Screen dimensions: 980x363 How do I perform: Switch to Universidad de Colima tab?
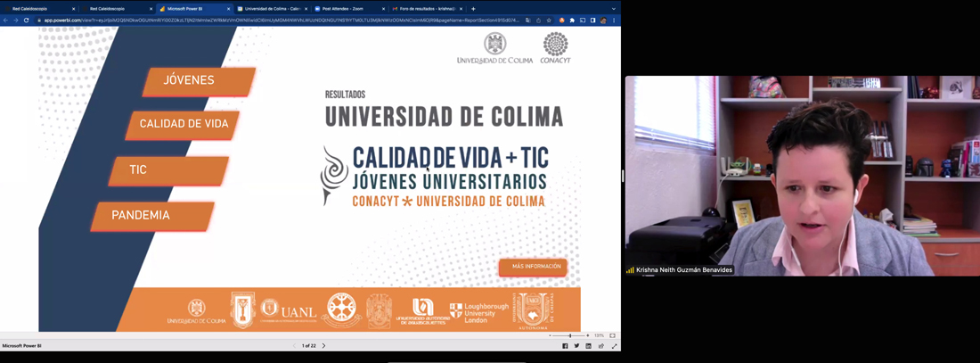pos(273,9)
